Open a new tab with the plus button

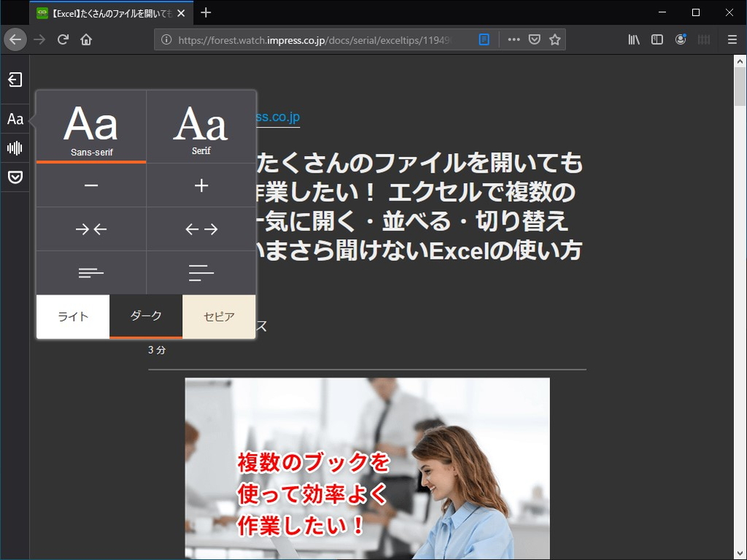pos(206,12)
